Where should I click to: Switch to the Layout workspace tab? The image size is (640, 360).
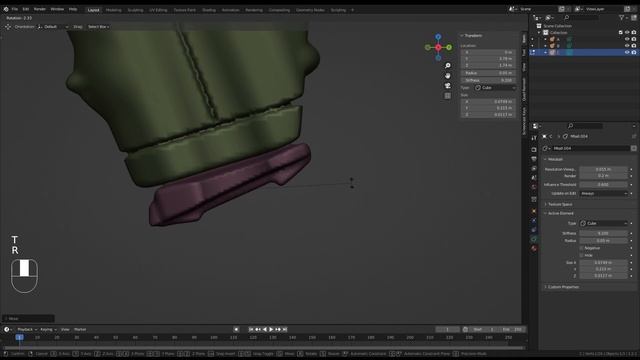pyautogui.click(x=93, y=10)
